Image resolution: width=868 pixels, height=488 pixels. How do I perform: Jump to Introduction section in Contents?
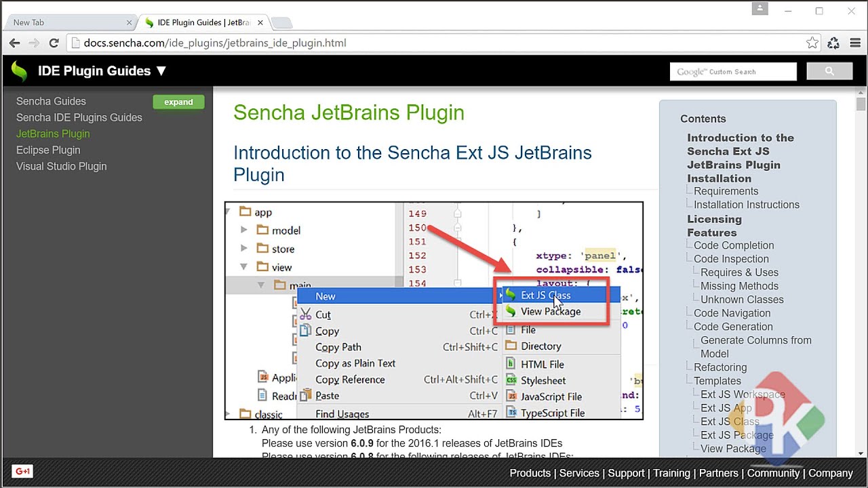(x=741, y=151)
